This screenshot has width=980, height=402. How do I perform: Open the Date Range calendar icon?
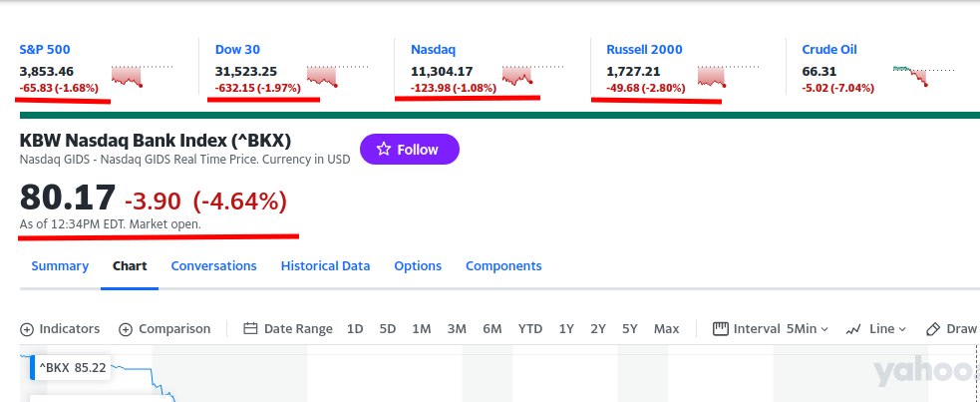click(250, 329)
